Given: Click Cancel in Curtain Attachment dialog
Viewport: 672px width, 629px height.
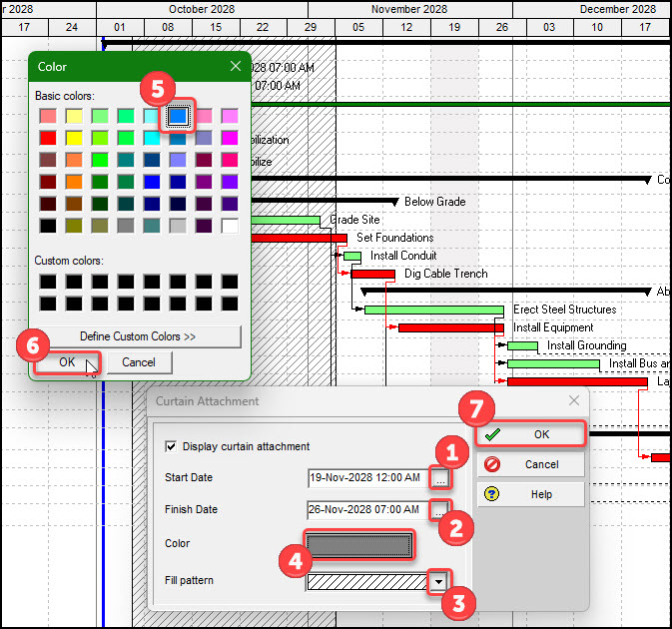Looking at the screenshot, I should click(x=529, y=464).
